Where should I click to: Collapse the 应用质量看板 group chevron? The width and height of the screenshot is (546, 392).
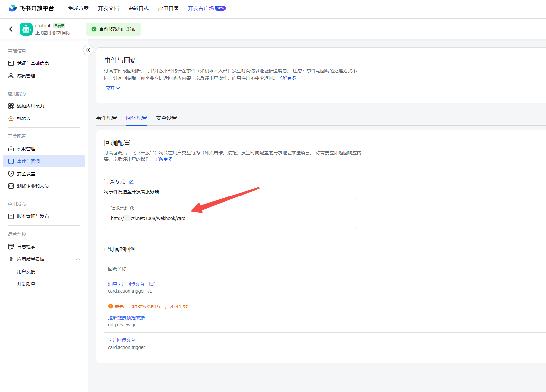coord(78,259)
